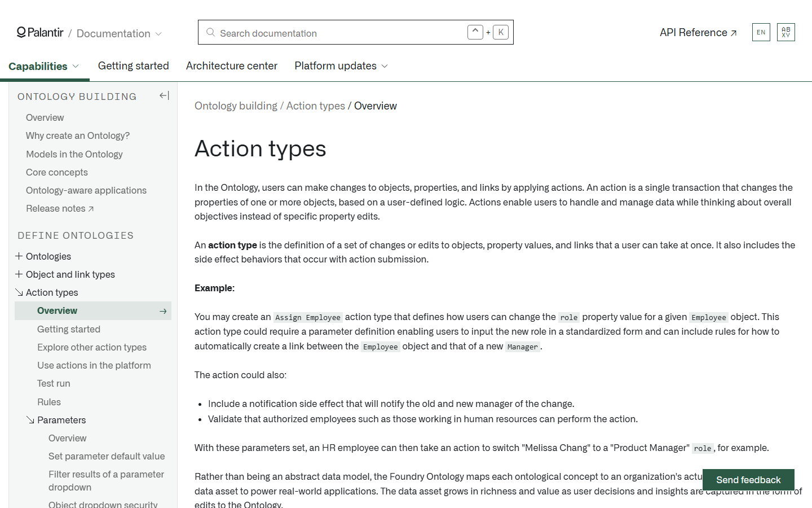Open the Ontology-aware applications page
812x508 pixels.
click(x=86, y=190)
